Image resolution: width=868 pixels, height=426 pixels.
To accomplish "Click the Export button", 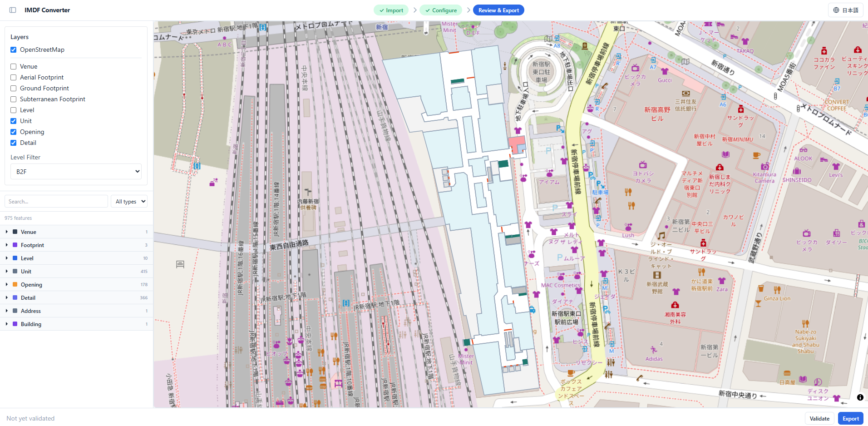I will [x=851, y=418].
